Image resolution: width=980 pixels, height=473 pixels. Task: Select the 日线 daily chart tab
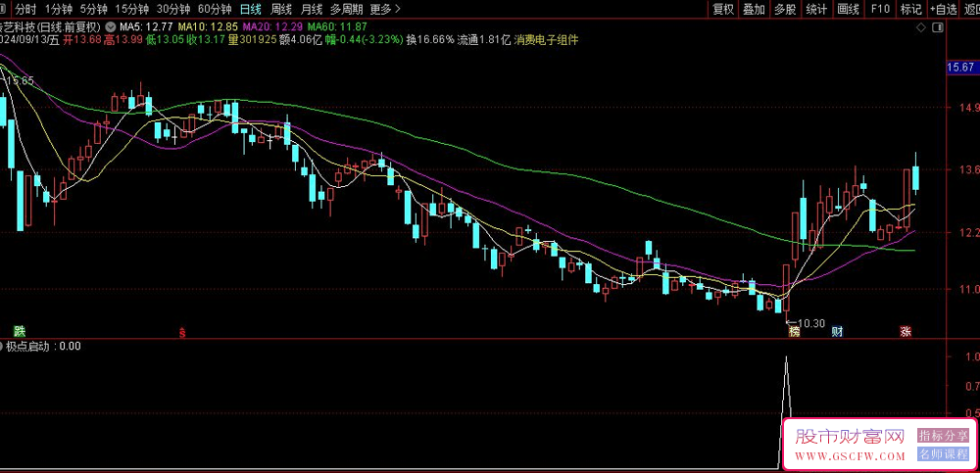point(251,9)
